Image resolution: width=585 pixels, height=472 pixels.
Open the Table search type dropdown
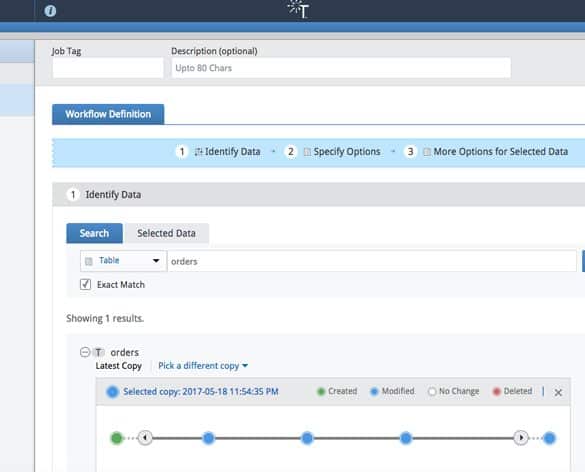123,261
